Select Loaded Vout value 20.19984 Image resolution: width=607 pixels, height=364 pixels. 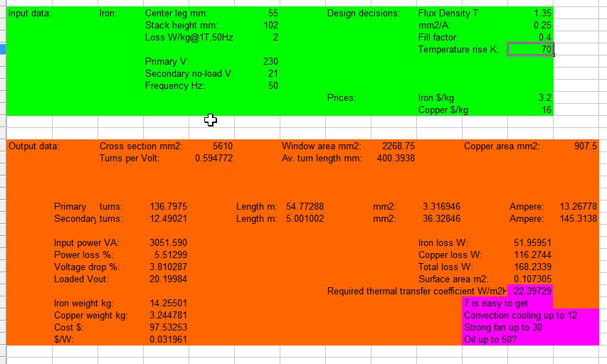click(x=169, y=279)
